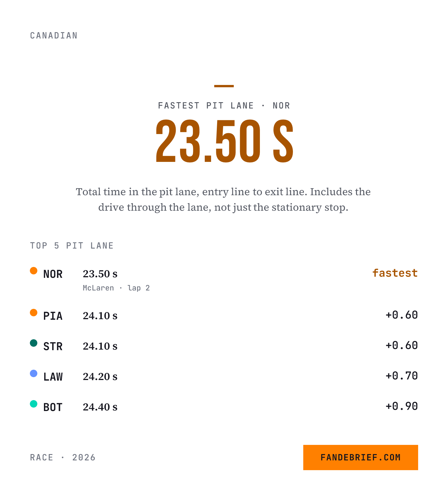The height and width of the screenshot is (500, 448).
Task: Click the RACE · 2026 footer label
Action: [x=63, y=458]
